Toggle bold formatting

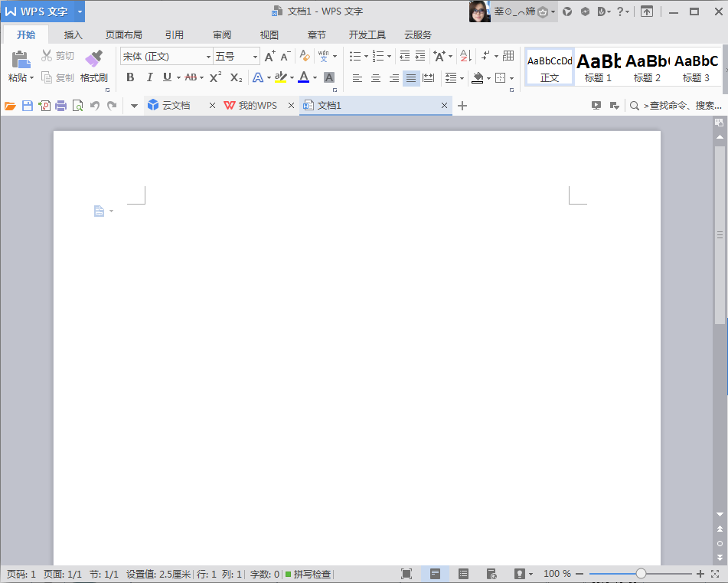point(130,77)
